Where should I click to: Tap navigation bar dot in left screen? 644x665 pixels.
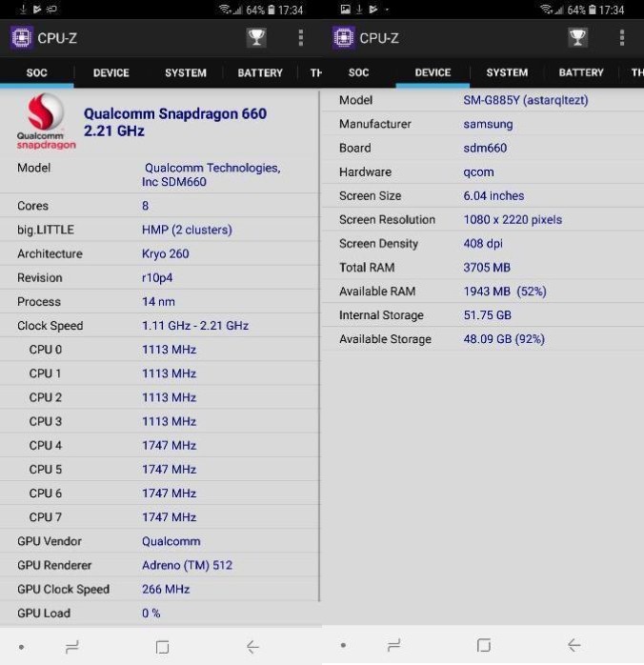coord(21,647)
